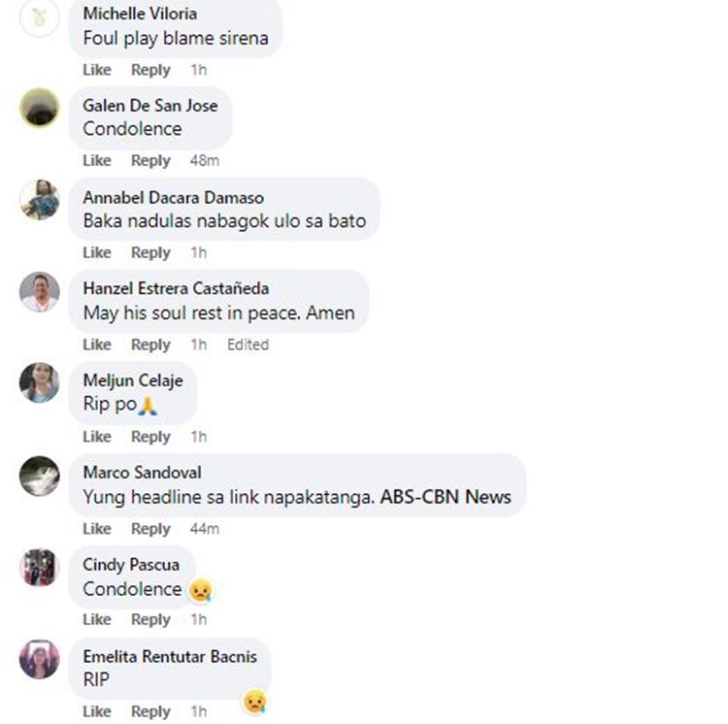Open Meljun Celaje's profile avatar
Screen dimensions: 728x724
point(40,382)
